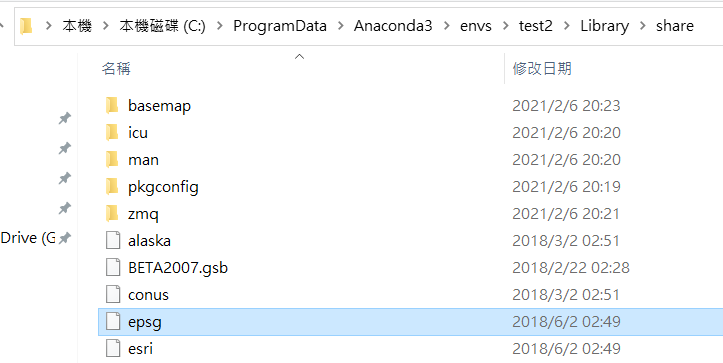Sort by 名稱 column header

coord(116,69)
